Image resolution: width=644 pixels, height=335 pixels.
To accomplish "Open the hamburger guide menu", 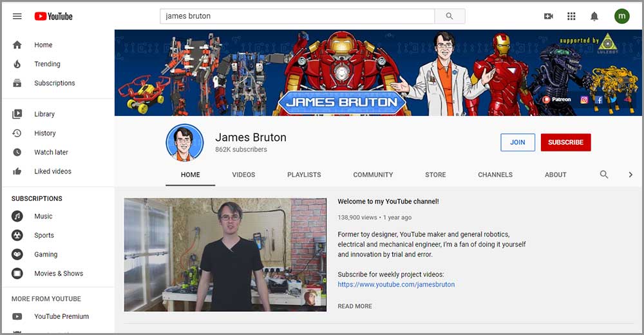I will point(17,16).
